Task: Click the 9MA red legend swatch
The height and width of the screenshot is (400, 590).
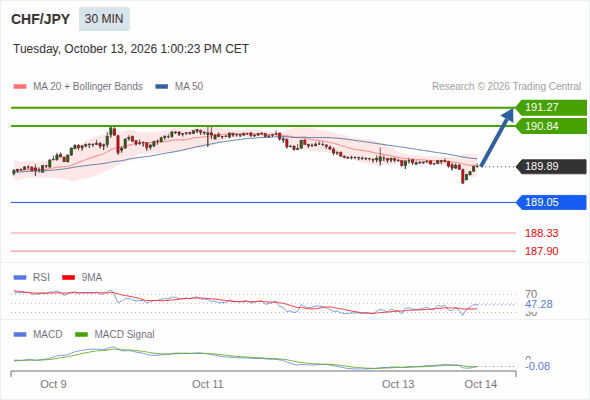Action: [x=68, y=278]
